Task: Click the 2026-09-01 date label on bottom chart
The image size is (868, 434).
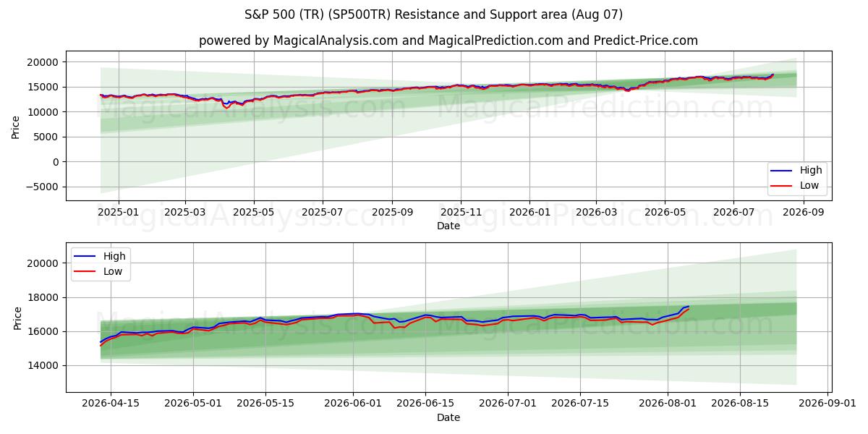Action: tap(827, 404)
